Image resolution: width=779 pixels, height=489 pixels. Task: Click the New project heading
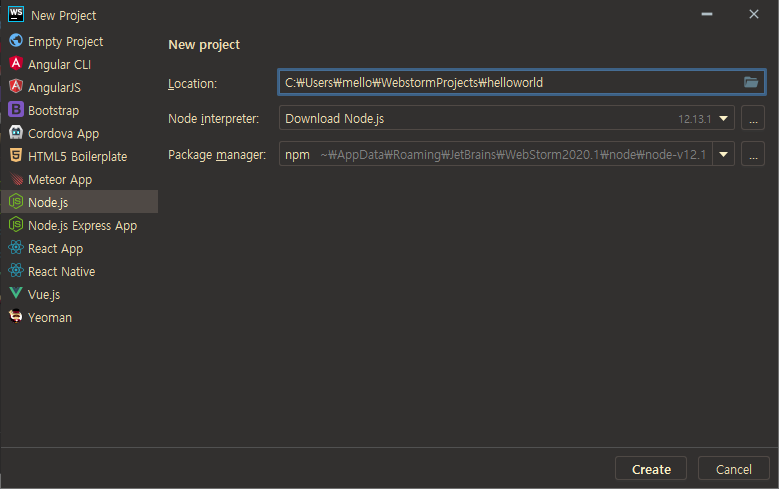(204, 45)
